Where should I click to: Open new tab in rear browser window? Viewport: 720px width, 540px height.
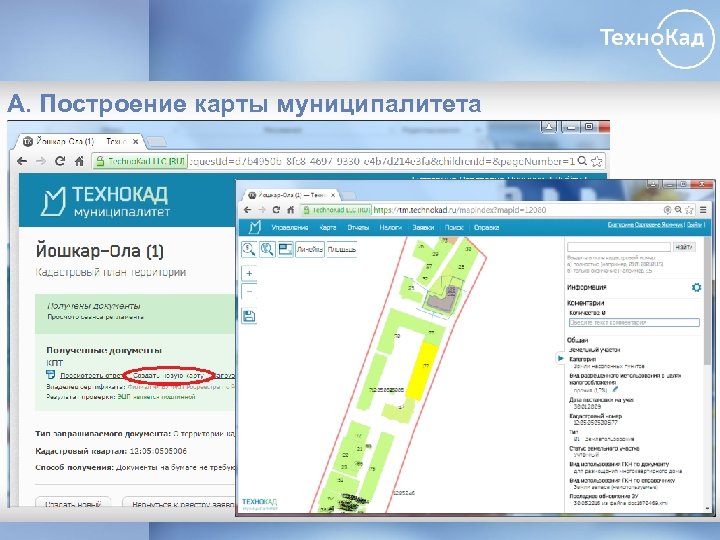[x=156, y=141]
